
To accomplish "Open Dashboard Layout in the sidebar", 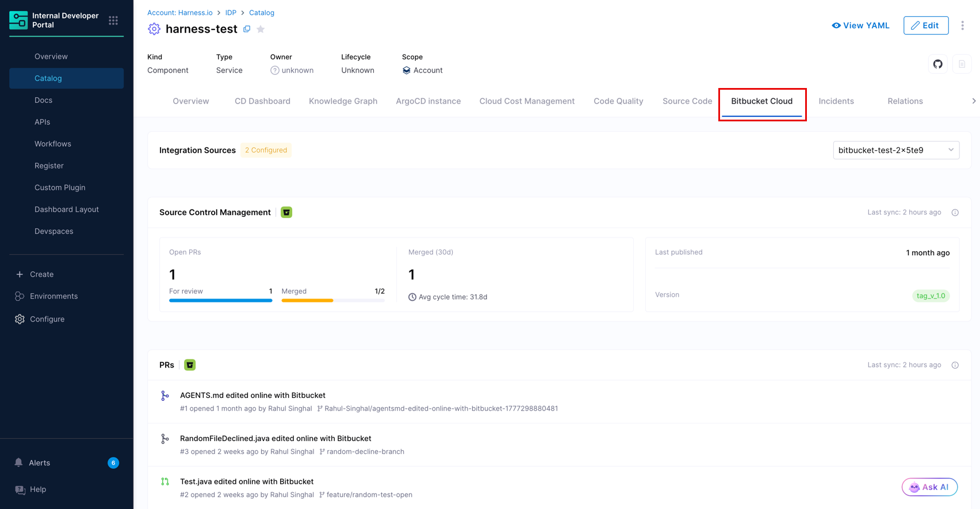I will tap(66, 209).
